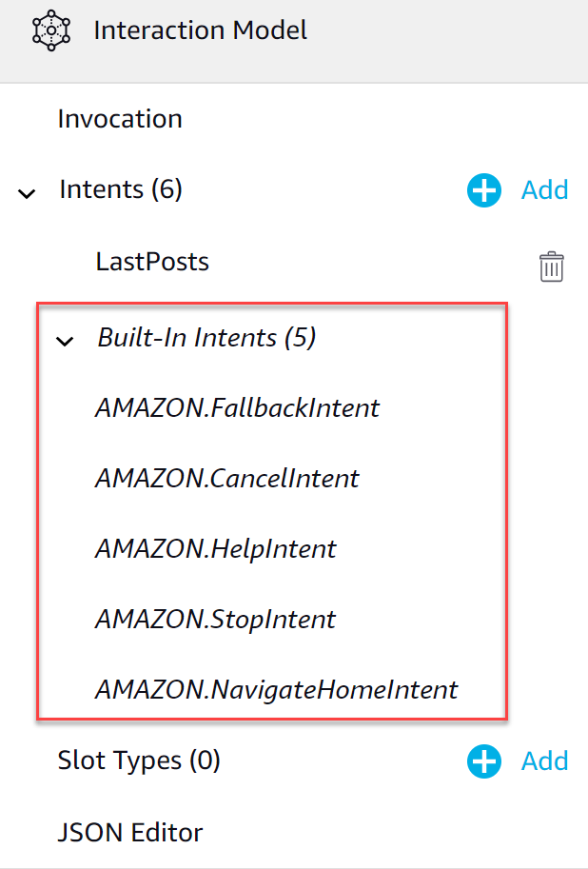The image size is (588, 869).
Task: Open the JSON Editor
Action: pyautogui.click(x=130, y=833)
